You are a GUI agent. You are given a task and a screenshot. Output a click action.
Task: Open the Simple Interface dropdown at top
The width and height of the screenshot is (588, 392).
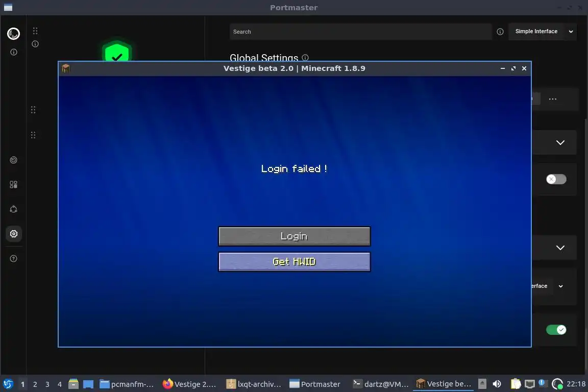[543, 32]
